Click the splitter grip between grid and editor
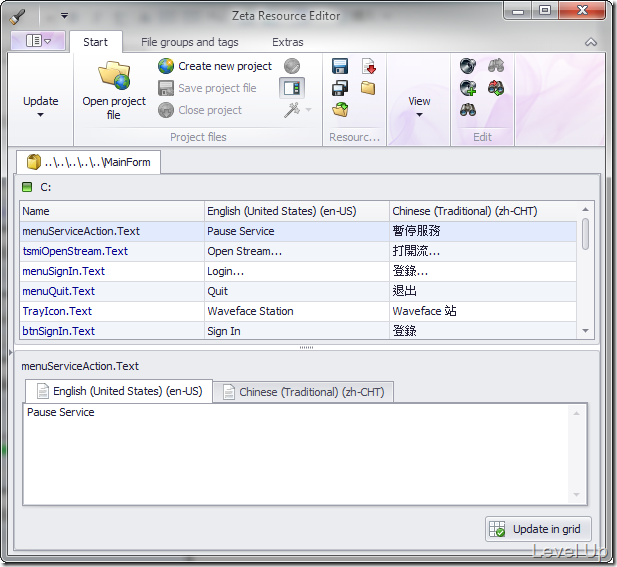 click(x=306, y=347)
